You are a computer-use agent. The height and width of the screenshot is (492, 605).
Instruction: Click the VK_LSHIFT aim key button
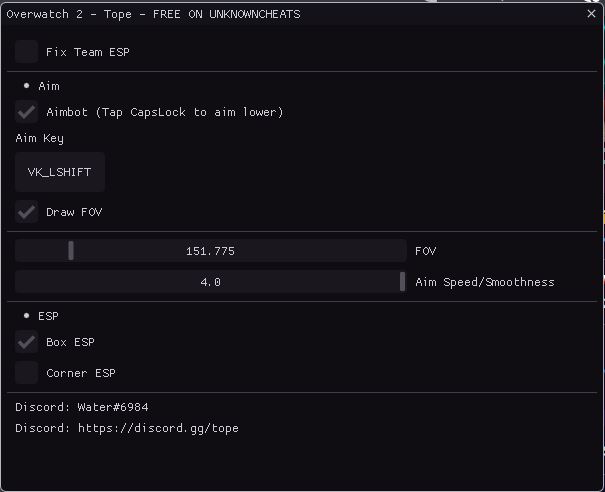60,172
